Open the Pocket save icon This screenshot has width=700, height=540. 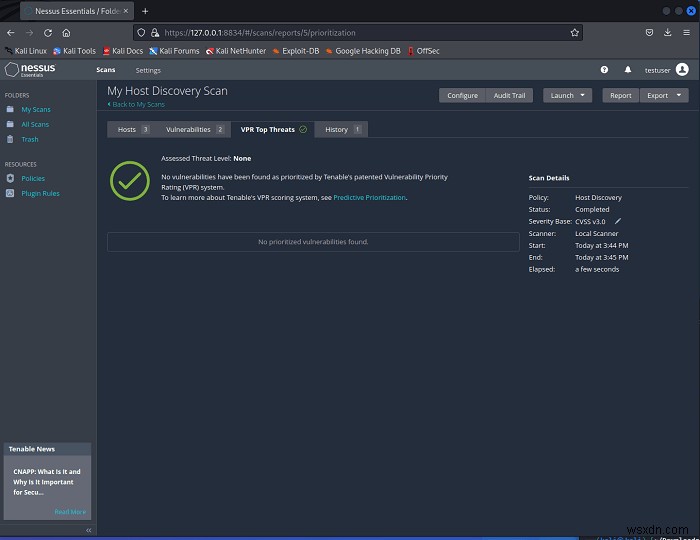tap(650, 33)
